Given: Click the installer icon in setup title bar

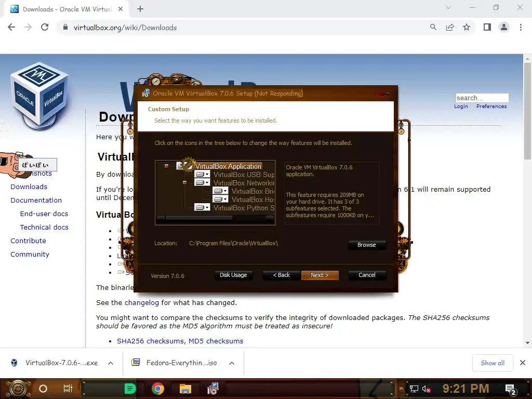Looking at the screenshot, I should click(146, 94).
